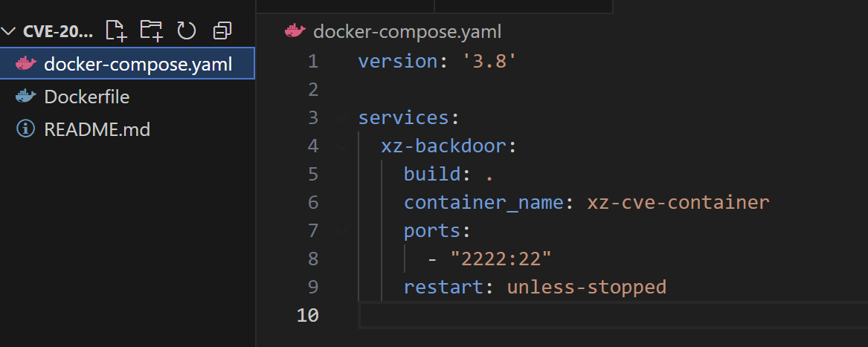The width and height of the screenshot is (868, 347).
Task: Click the container_name key in the editor
Action: (x=483, y=202)
